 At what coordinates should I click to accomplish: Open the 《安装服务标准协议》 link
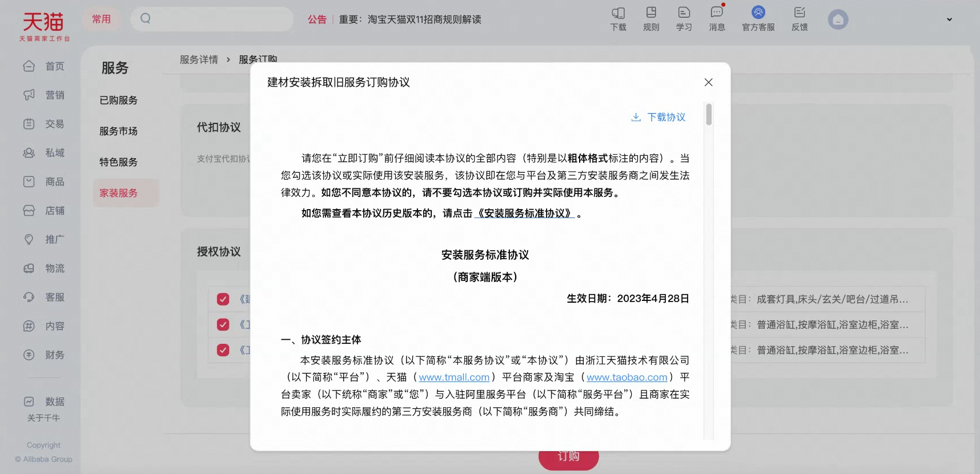tap(524, 213)
